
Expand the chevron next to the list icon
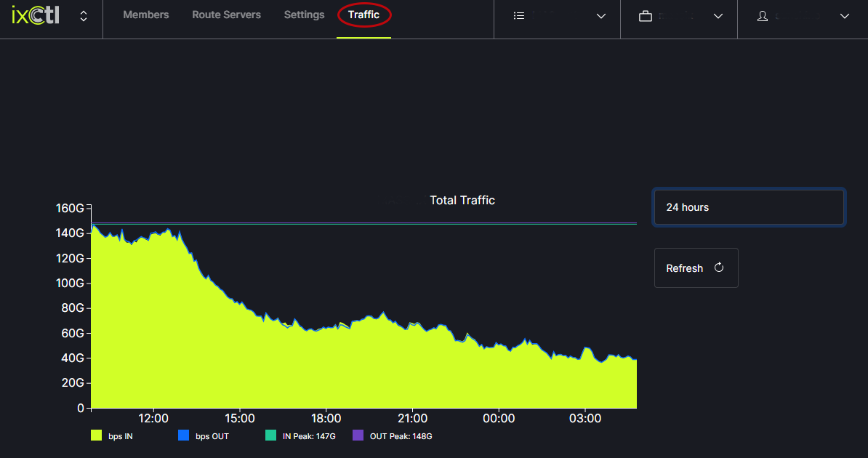point(600,16)
